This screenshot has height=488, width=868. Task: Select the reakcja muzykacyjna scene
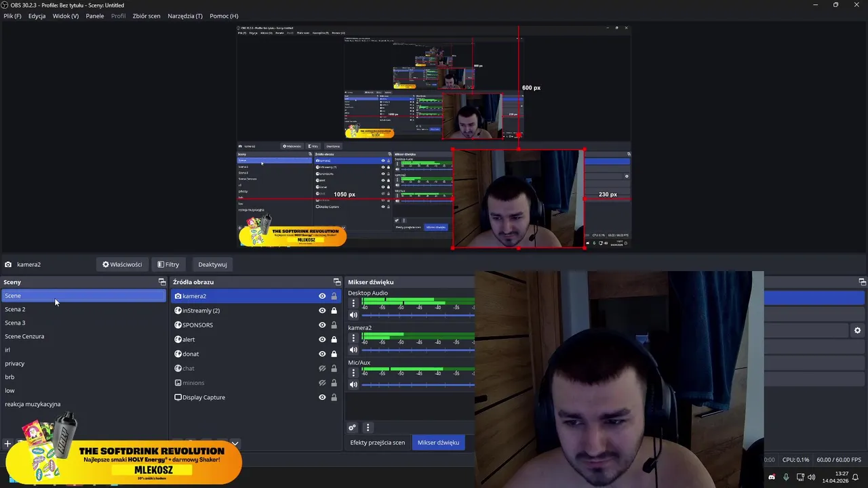pyautogui.click(x=83, y=404)
